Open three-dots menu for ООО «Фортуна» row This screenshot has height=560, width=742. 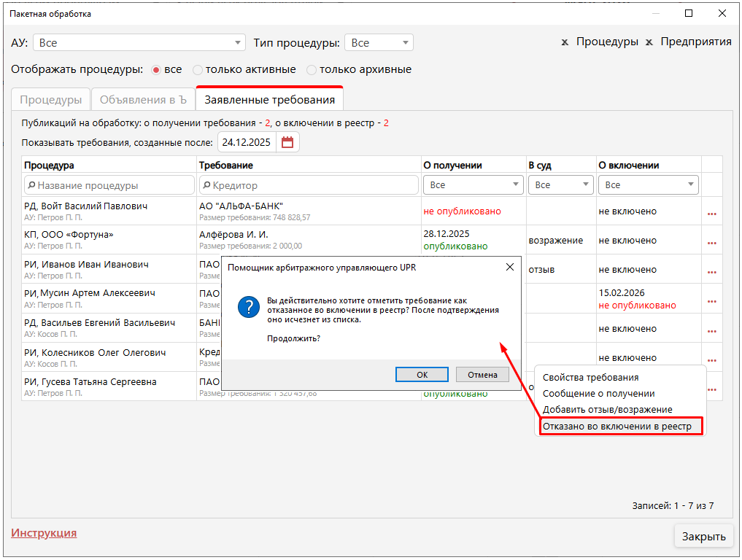coord(711,243)
